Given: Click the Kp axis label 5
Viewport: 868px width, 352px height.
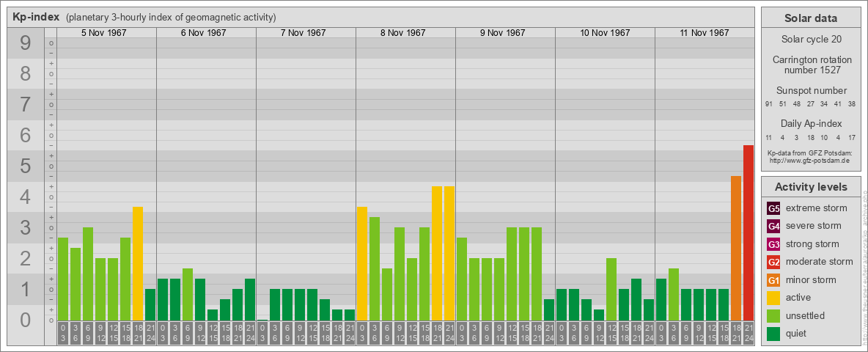Looking at the screenshot, I should tap(26, 166).
